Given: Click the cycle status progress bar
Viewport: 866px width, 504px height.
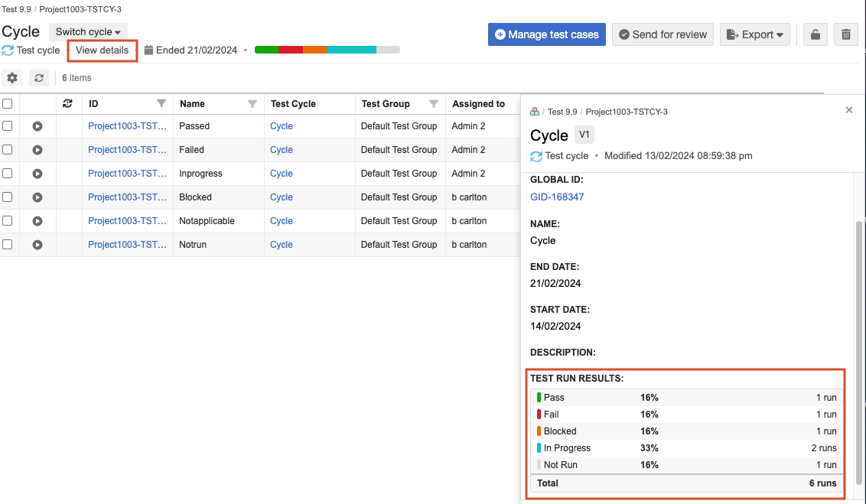Looking at the screenshot, I should [x=327, y=50].
